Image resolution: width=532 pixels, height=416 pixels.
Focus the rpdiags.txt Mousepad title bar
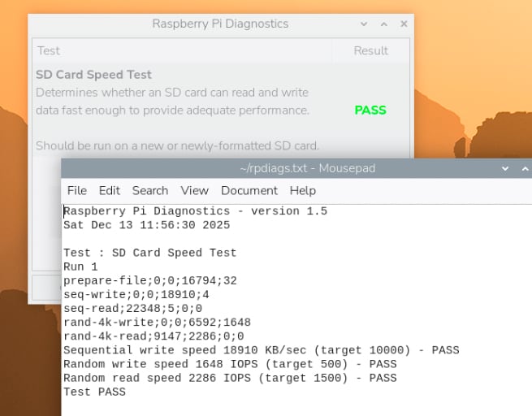[307, 168]
